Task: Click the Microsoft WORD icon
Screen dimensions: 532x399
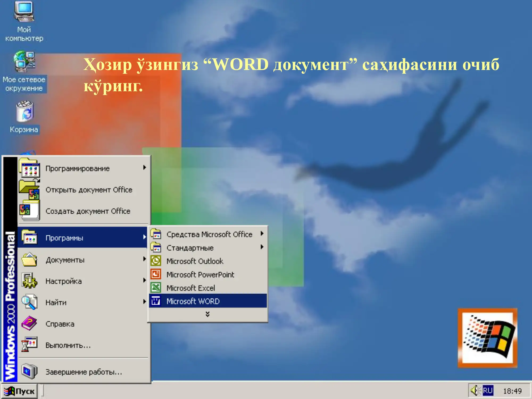Action: pos(156,301)
